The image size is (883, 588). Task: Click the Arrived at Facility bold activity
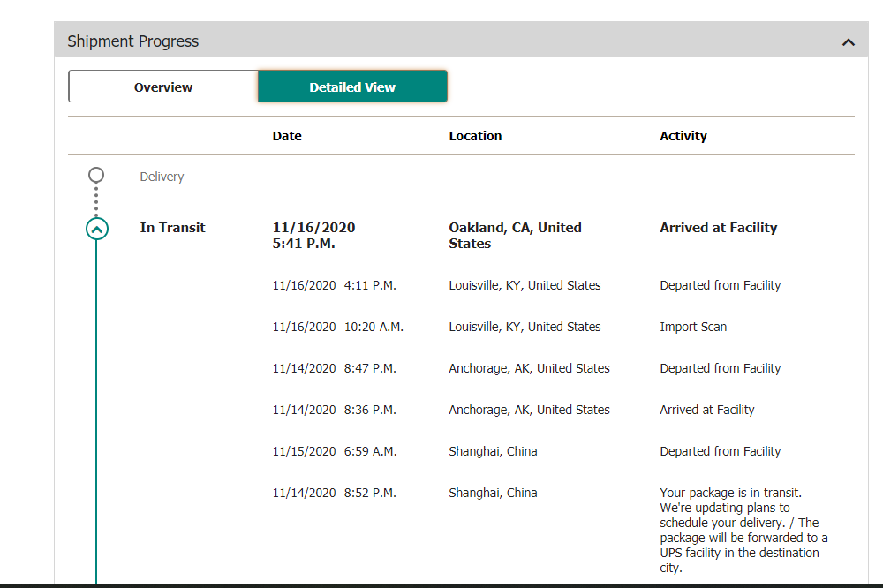point(719,228)
